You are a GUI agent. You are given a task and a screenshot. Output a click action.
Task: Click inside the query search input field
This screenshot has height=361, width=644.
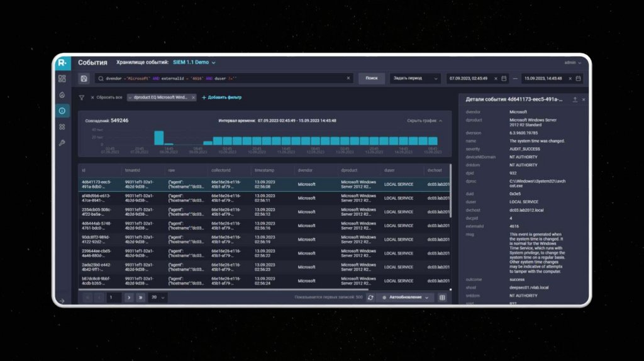click(x=220, y=79)
